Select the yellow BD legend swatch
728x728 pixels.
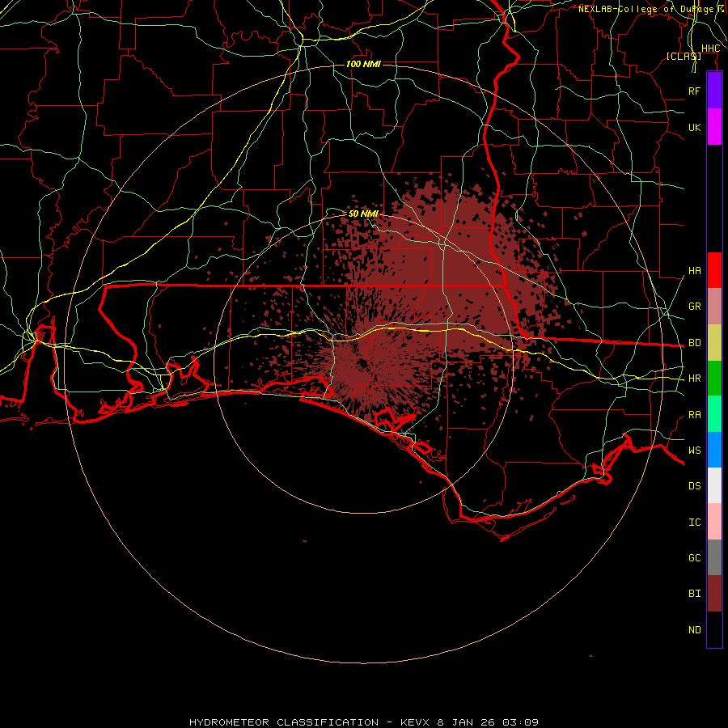coord(714,342)
